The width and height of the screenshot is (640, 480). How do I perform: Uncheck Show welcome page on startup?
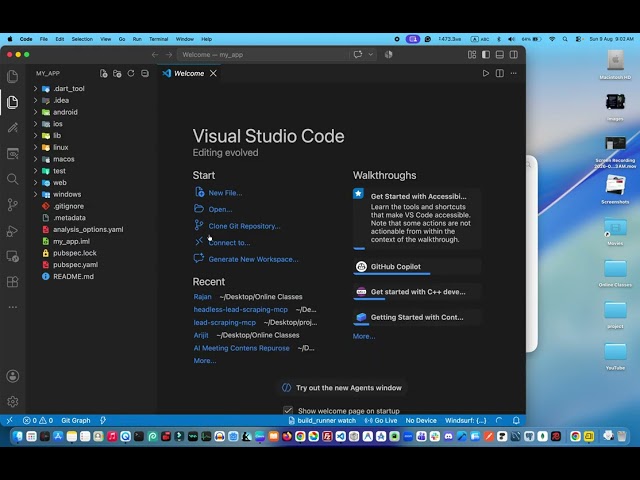288,410
